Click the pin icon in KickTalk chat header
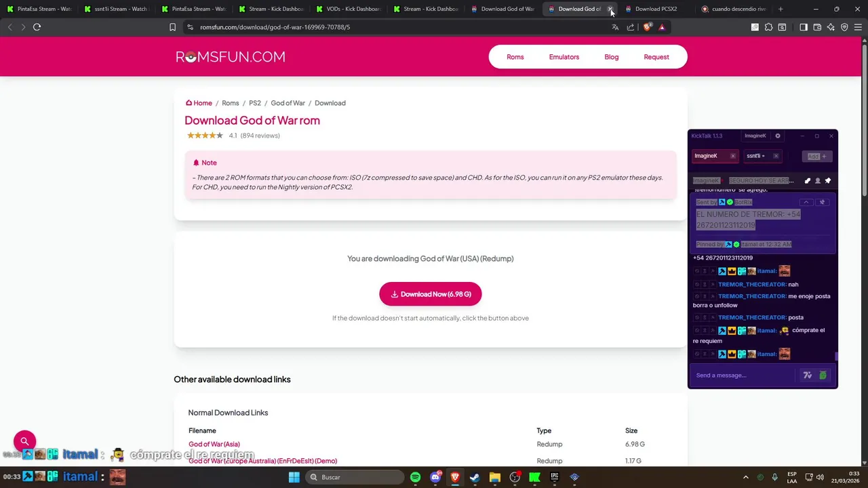 [x=828, y=181]
